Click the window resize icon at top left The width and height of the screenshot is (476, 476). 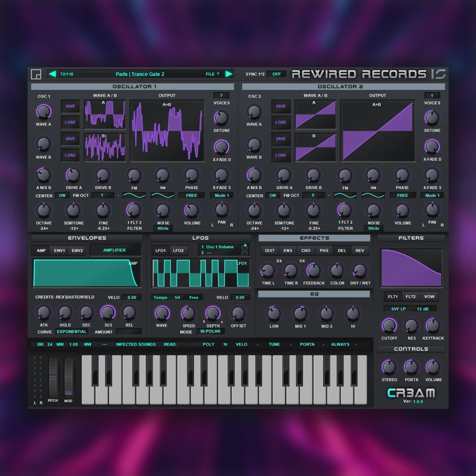(x=36, y=74)
